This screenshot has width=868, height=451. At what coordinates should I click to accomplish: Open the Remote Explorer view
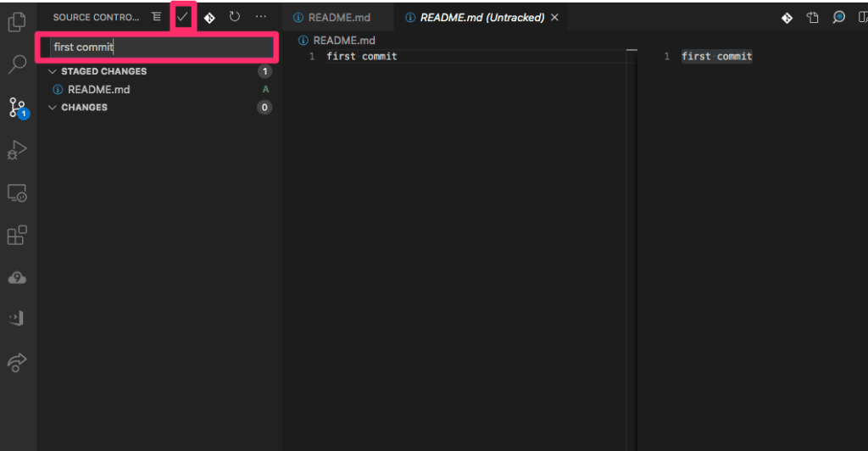point(17,193)
